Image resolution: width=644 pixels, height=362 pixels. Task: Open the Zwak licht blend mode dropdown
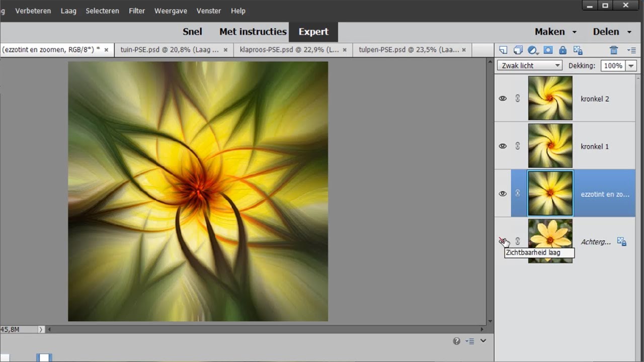coord(529,65)
